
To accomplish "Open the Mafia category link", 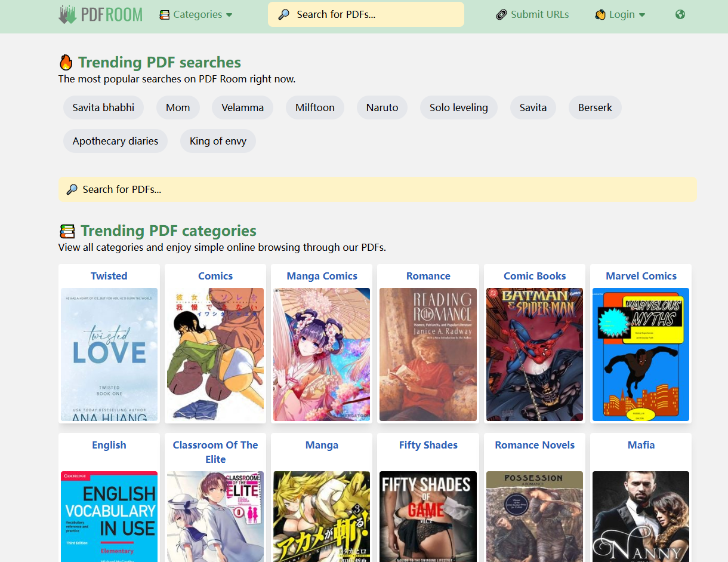I will coord(641,445).
